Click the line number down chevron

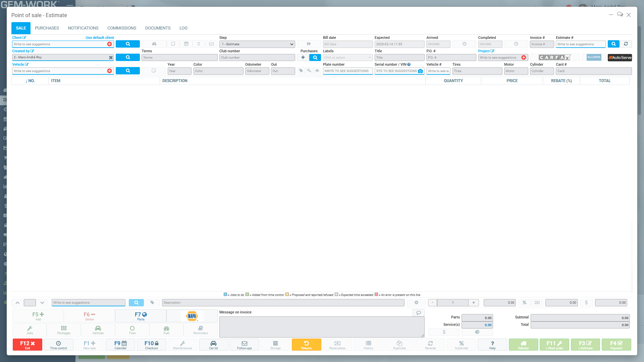pos(42,303)
